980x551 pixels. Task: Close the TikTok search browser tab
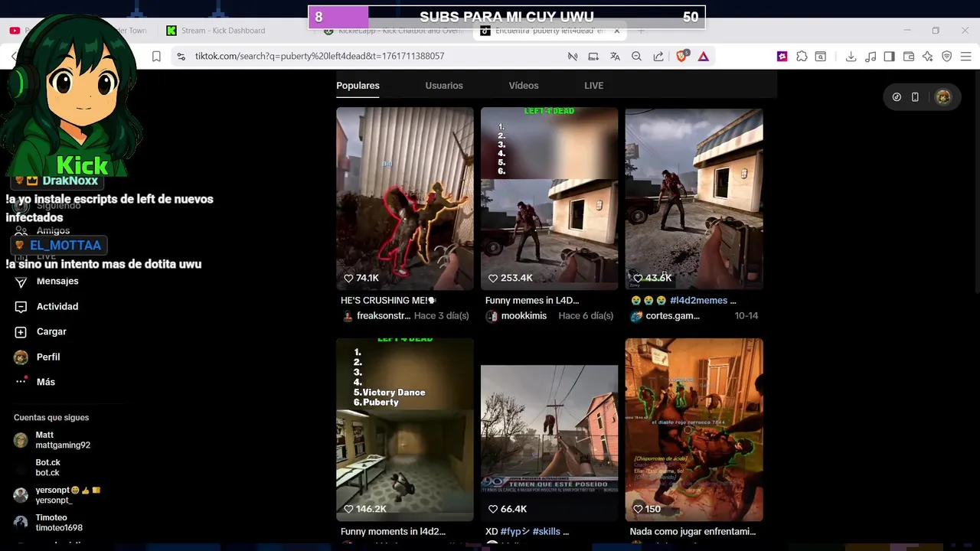[616, 31]
